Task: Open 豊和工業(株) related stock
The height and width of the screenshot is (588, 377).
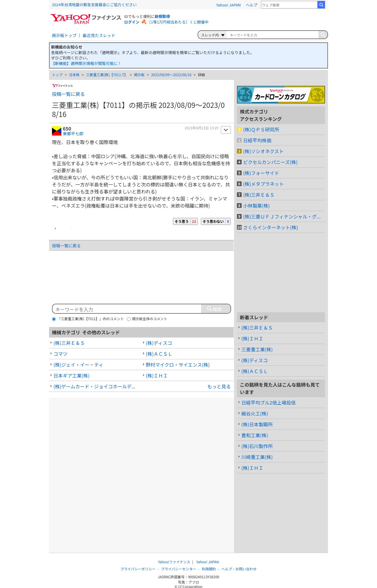Action: pos(255,435)
